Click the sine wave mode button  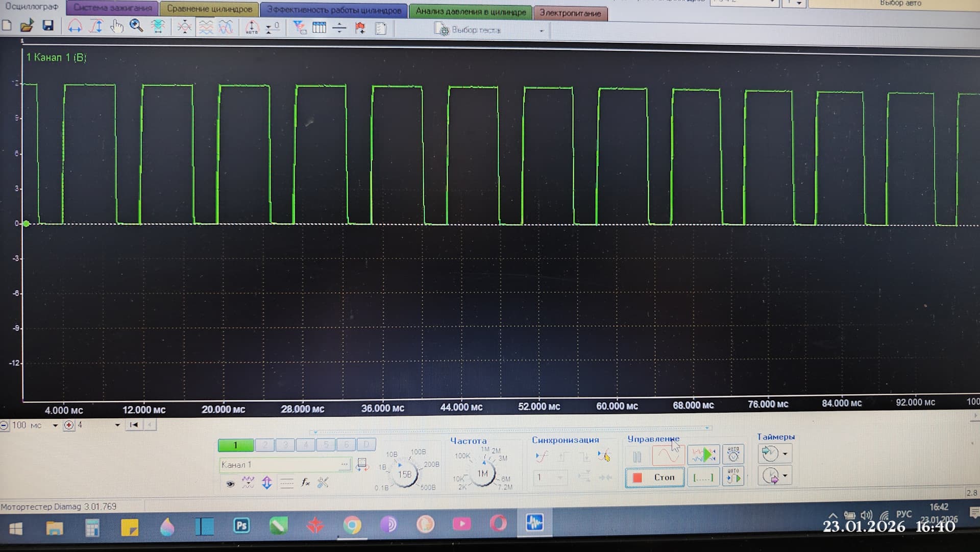668,454
